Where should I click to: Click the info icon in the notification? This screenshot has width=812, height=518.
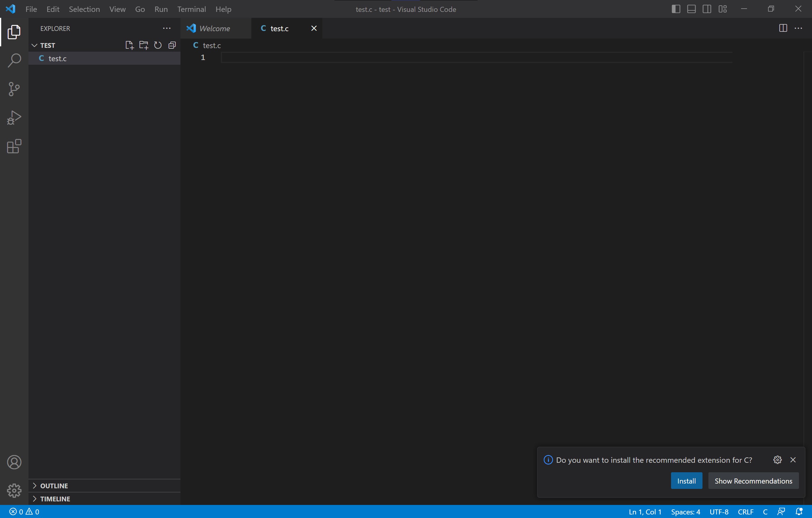pyautogui.click(x=548, y=459)
